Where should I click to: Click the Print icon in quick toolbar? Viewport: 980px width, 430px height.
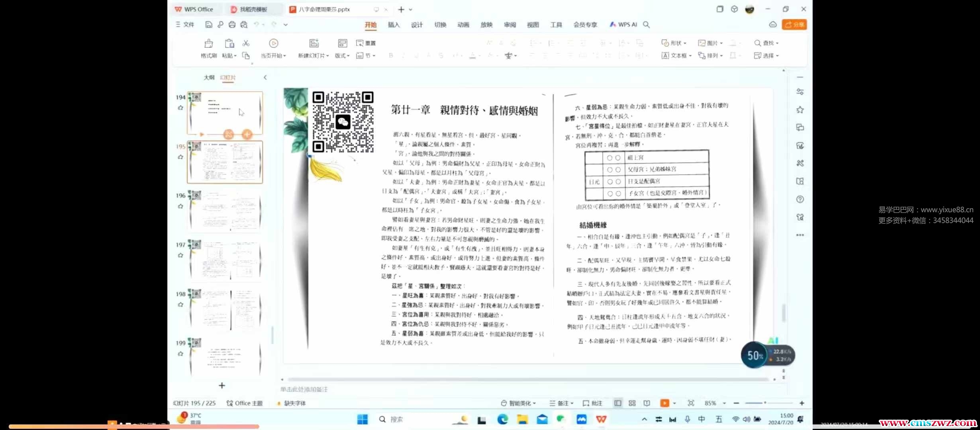point(232,25)
